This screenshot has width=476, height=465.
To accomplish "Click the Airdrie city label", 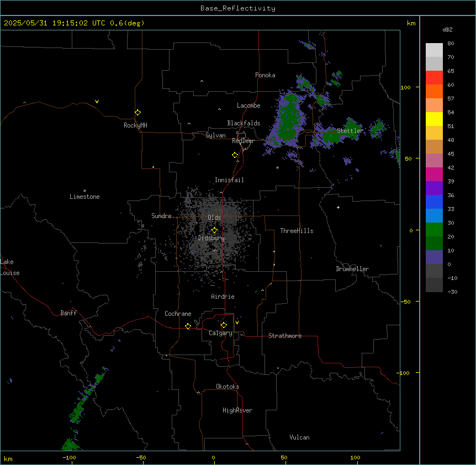I will coord(223,297).
